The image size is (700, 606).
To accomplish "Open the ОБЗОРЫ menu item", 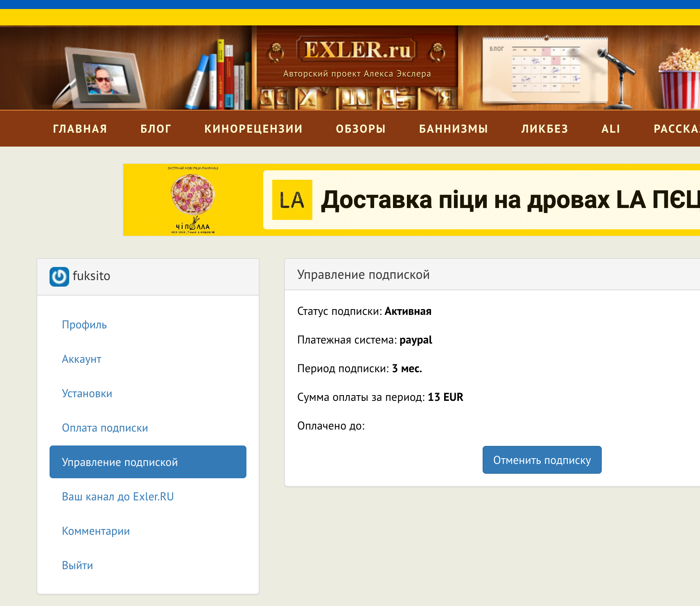I will coord(361,129).
